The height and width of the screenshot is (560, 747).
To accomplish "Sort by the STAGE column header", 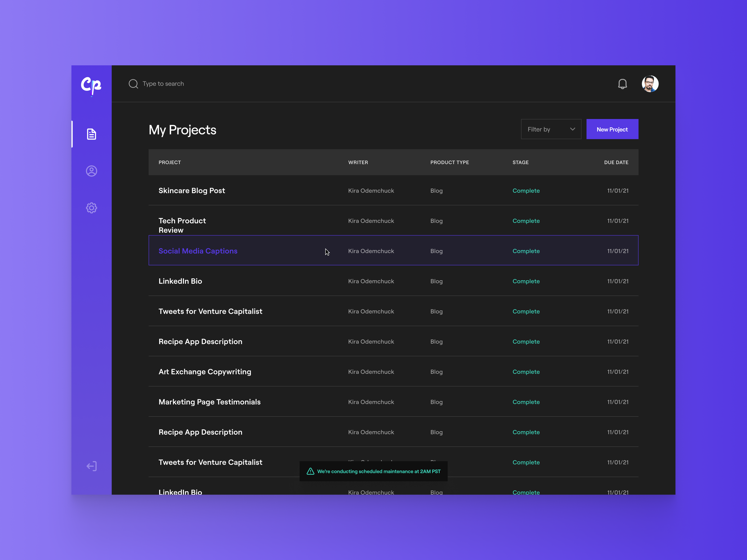I will tap(520, 162).
